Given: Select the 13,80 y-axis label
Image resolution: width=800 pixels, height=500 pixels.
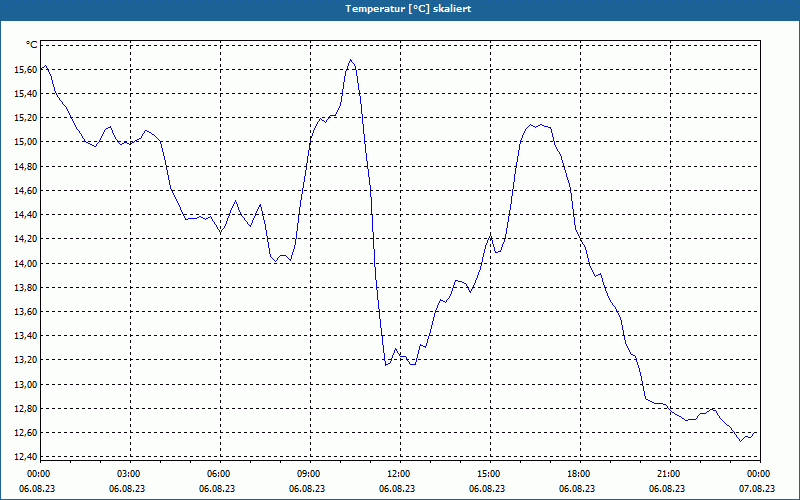Looking at the screenshot, I should [26, 287].
